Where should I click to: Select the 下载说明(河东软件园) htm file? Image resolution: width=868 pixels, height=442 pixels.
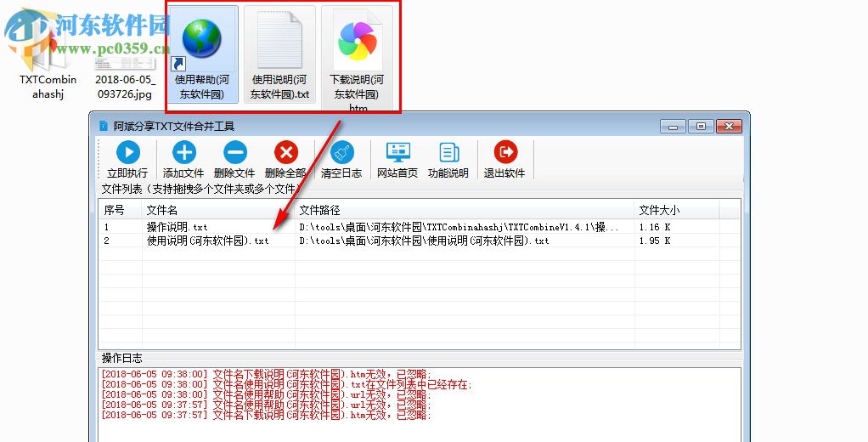[x=357, y=58]
